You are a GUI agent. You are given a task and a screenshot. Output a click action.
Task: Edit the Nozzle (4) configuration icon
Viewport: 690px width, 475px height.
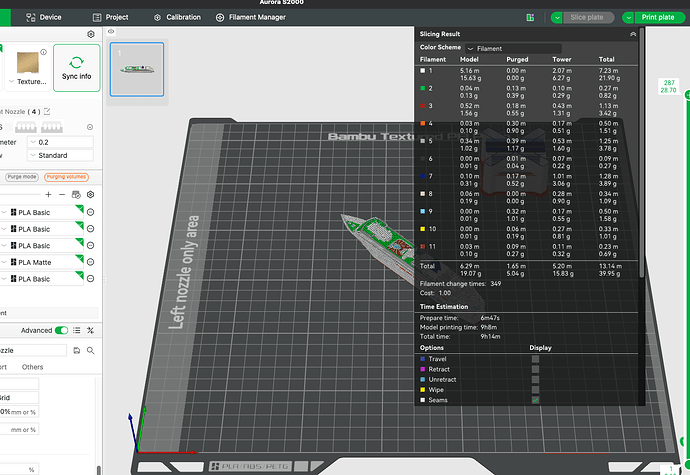[47, 111]
